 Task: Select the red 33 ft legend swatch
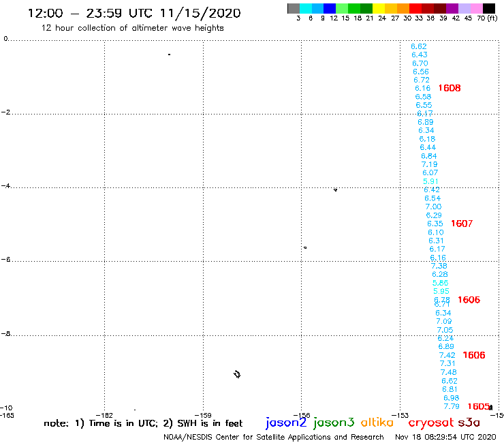415,8
